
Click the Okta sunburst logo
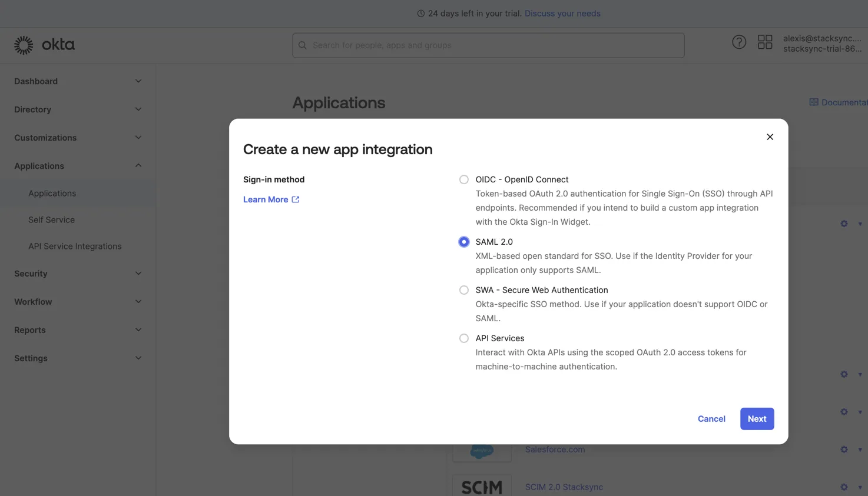pyautogui.click(x=24, y=45)
